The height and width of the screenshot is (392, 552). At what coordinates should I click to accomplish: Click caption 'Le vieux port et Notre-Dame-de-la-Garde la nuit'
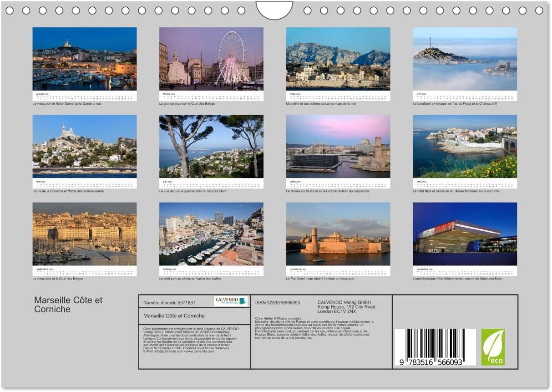67,103
